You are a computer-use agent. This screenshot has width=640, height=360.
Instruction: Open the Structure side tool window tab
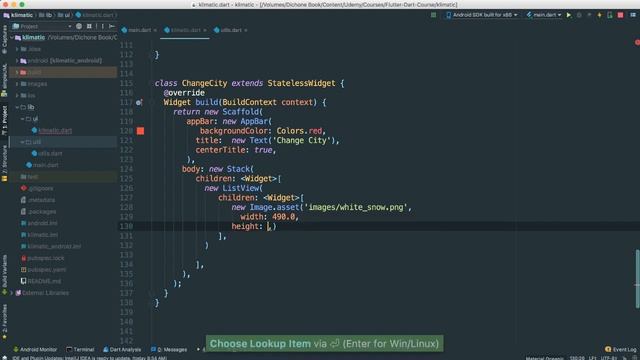(x=4, y=163)
